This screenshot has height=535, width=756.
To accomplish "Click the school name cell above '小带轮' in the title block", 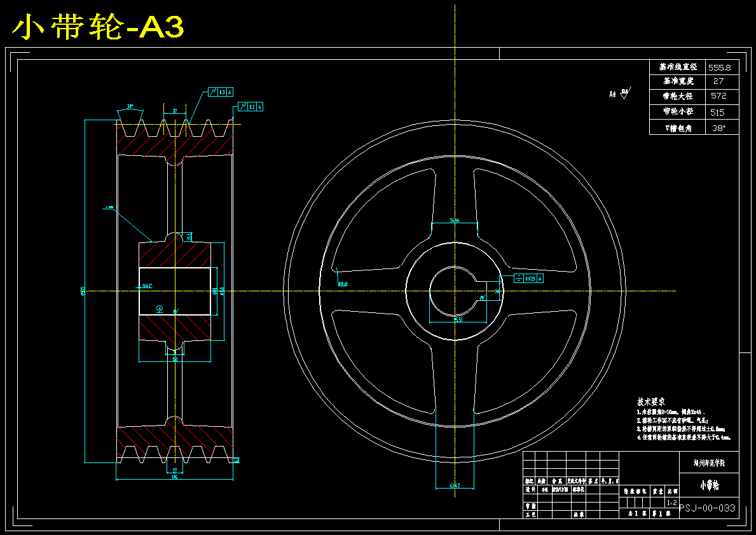I will 709,463.
